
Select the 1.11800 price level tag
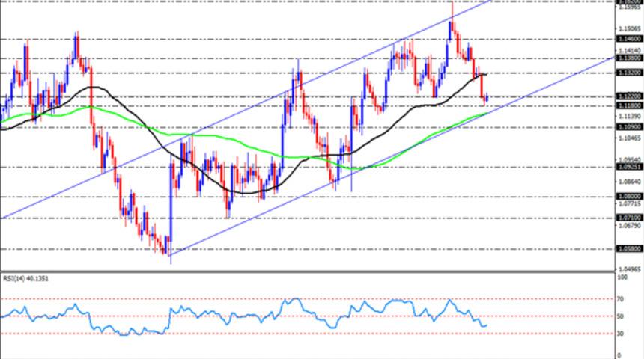(x=629, y=106)
